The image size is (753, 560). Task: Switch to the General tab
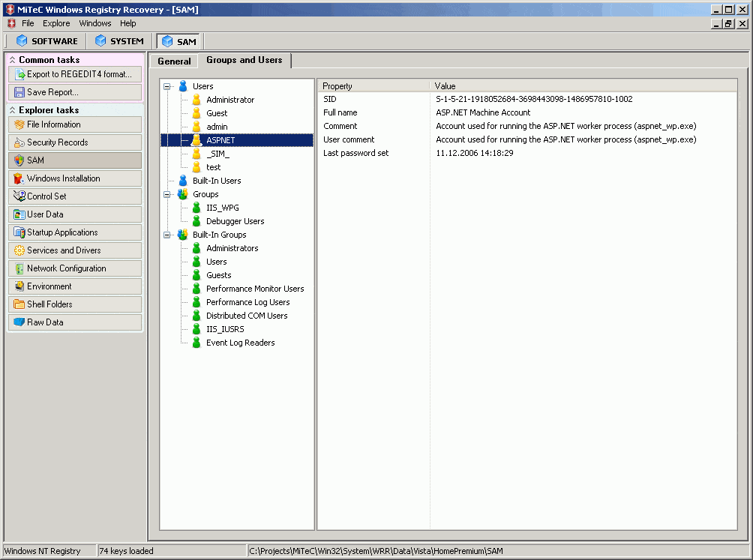pyautogui.click(x=174, y=61)
